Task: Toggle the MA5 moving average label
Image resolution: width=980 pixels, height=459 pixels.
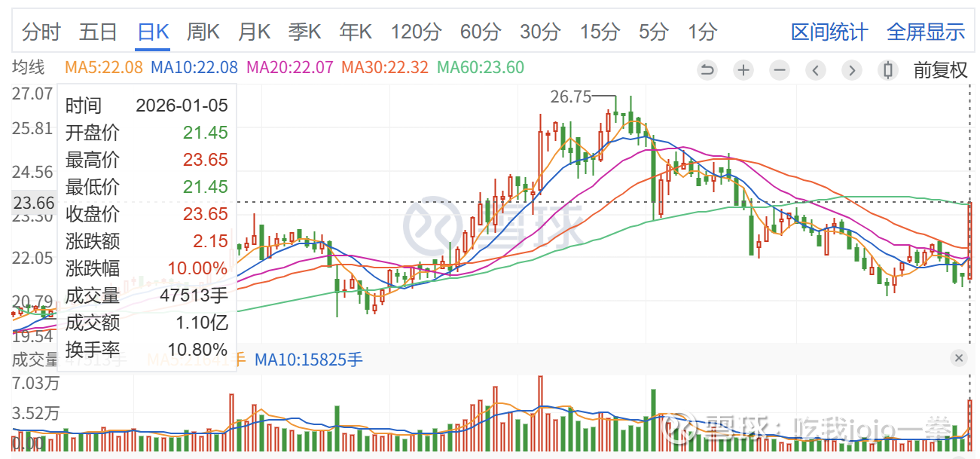Action: tap(104, 68)
